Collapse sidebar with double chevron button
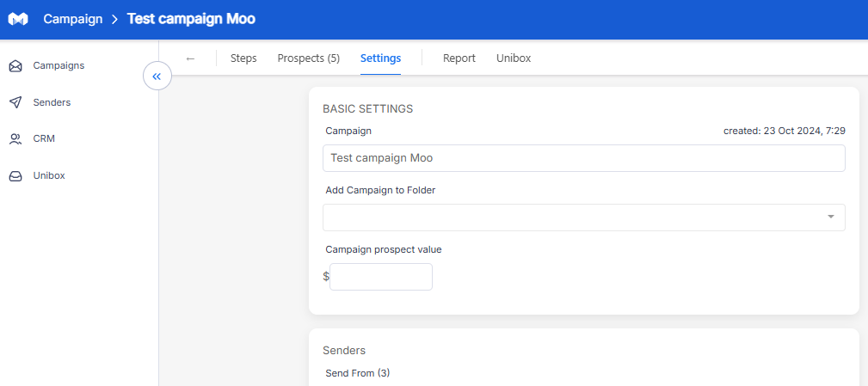This screenshot has width=868, height=386. (157, 77)
